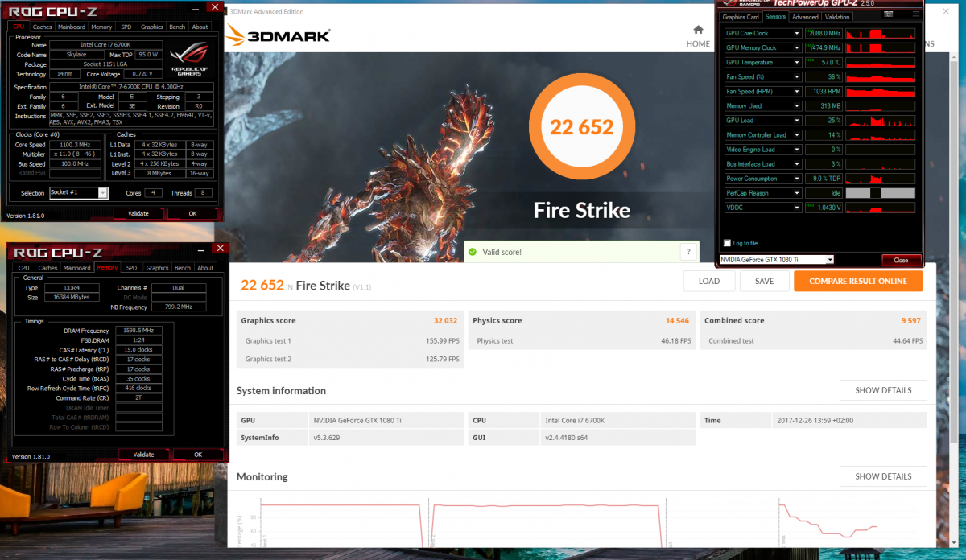Open the GPU Temperature sensor dropdown

tap(798, 63)
